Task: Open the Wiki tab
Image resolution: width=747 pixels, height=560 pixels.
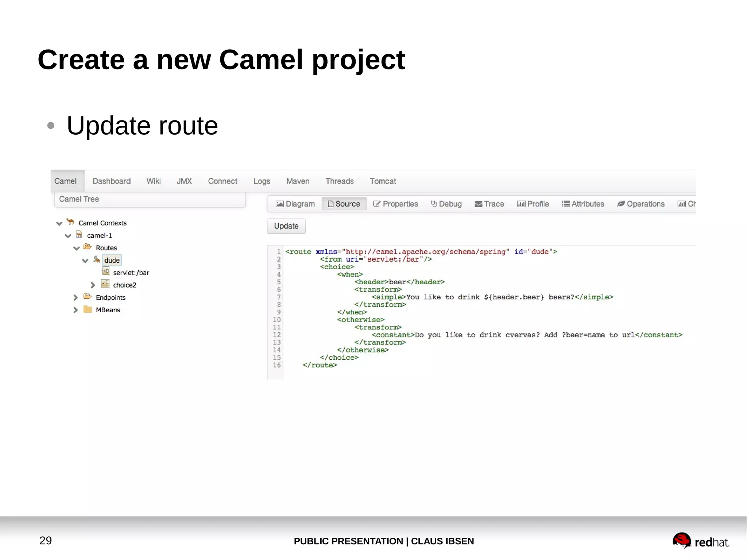Action: pos(154,181)
